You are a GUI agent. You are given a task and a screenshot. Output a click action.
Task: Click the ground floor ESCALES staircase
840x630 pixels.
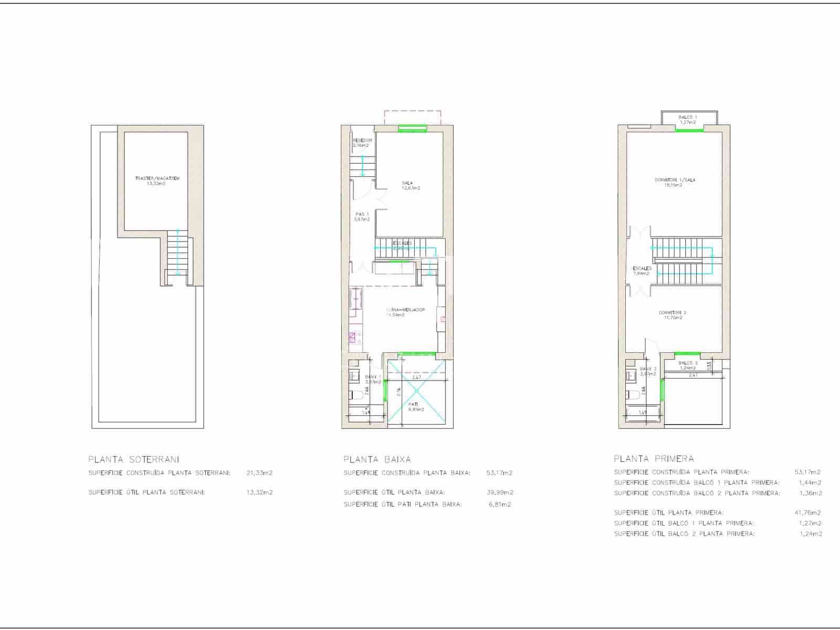tap(404, 247)
